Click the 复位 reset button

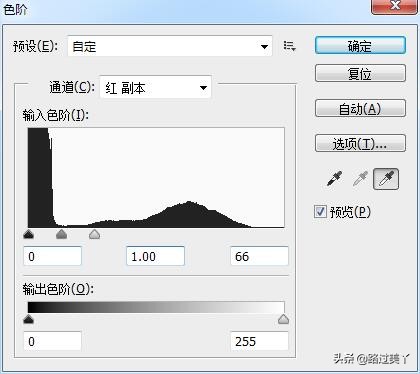(x=360, y=73)
